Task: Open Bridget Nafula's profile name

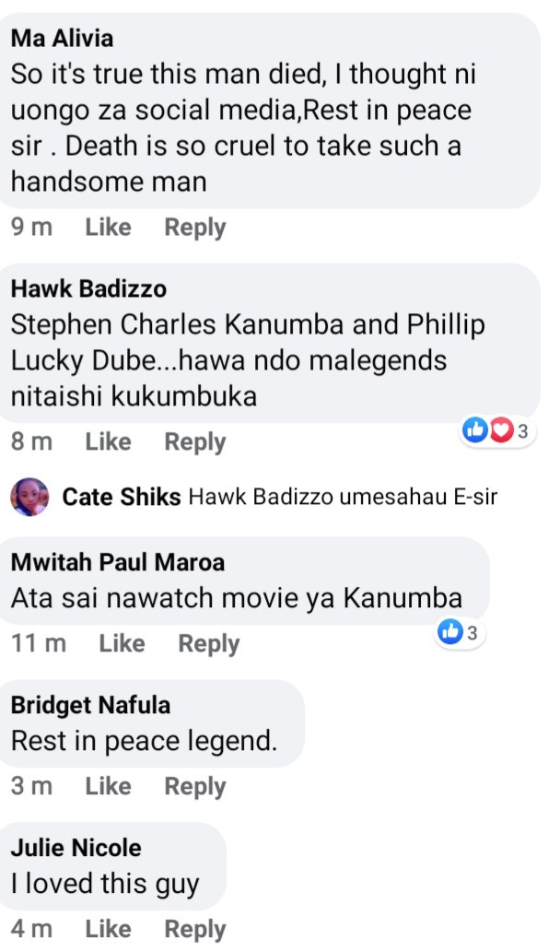Action: pyautogui.click(x=90, y=705)
